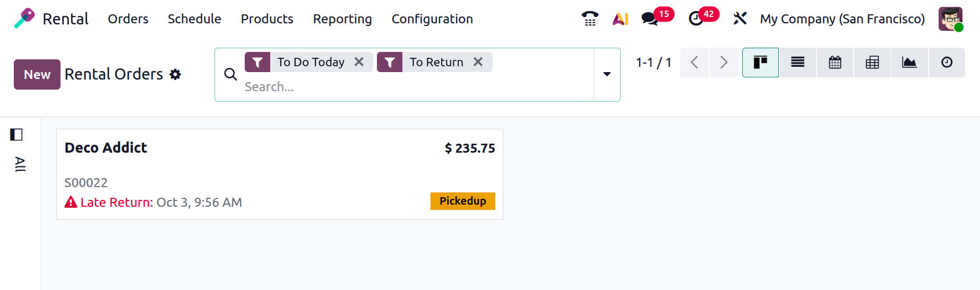980x290 pixels.
Task: Show the activity view
Action: pos(947,63)
